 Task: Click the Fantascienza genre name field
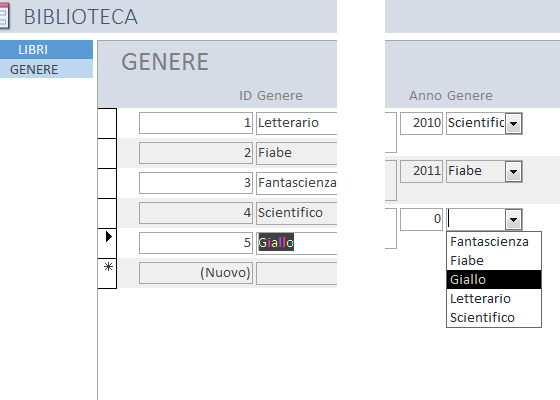[296, 183]
